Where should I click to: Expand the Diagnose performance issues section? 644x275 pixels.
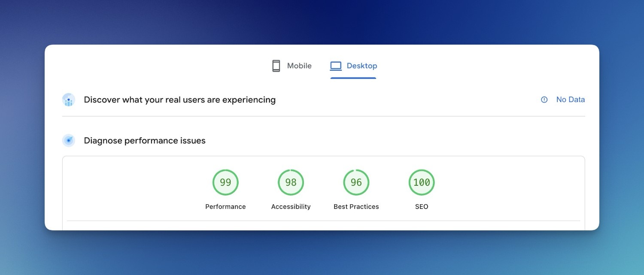point(144,140)
